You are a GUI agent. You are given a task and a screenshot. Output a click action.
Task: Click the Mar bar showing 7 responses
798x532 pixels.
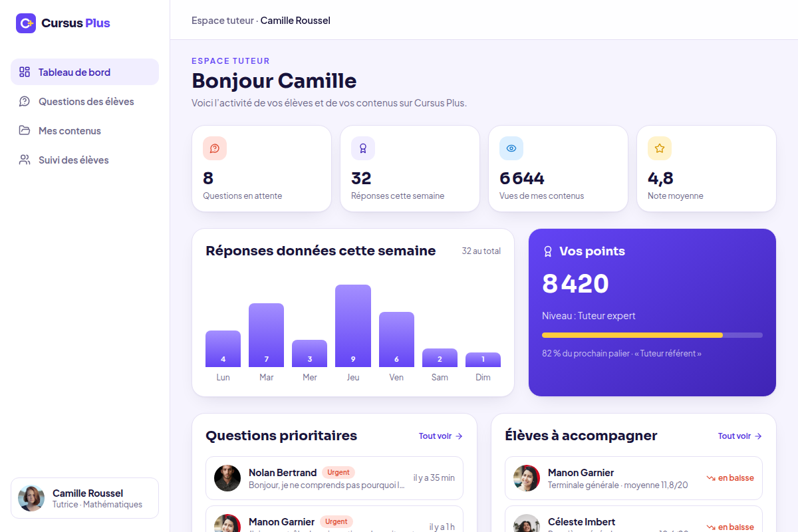click(x=266, y=335)
